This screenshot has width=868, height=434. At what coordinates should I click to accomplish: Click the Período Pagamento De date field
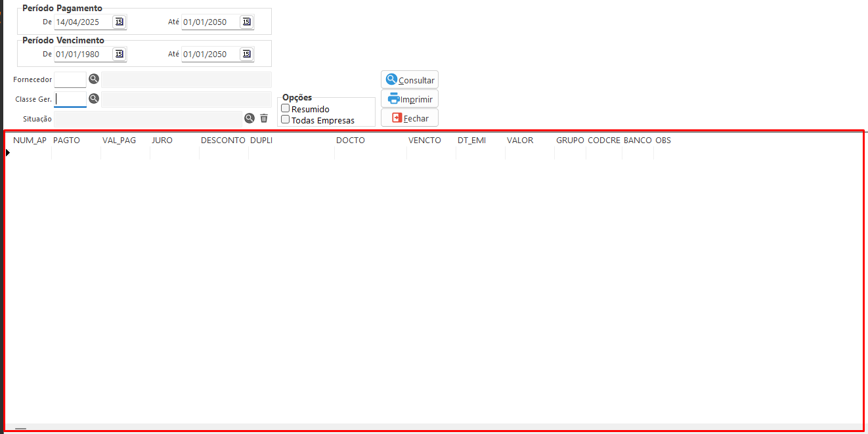click(82, 22)
